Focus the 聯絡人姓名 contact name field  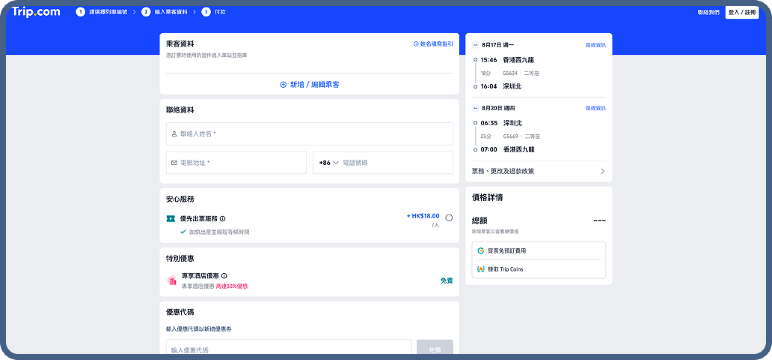309,133
